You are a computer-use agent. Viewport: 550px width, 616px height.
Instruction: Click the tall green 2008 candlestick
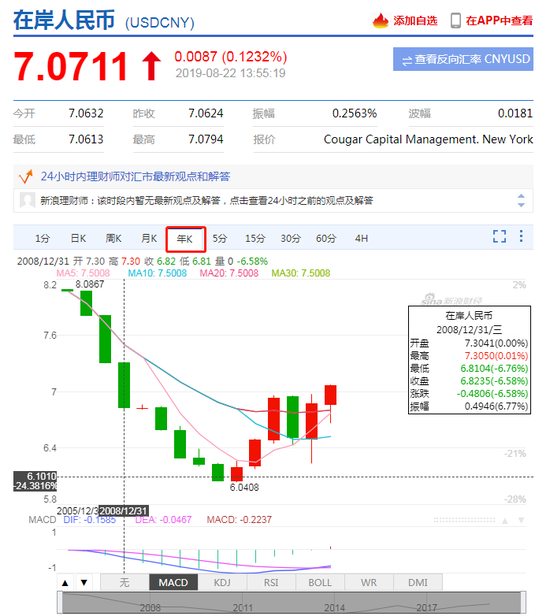[124, 385]
